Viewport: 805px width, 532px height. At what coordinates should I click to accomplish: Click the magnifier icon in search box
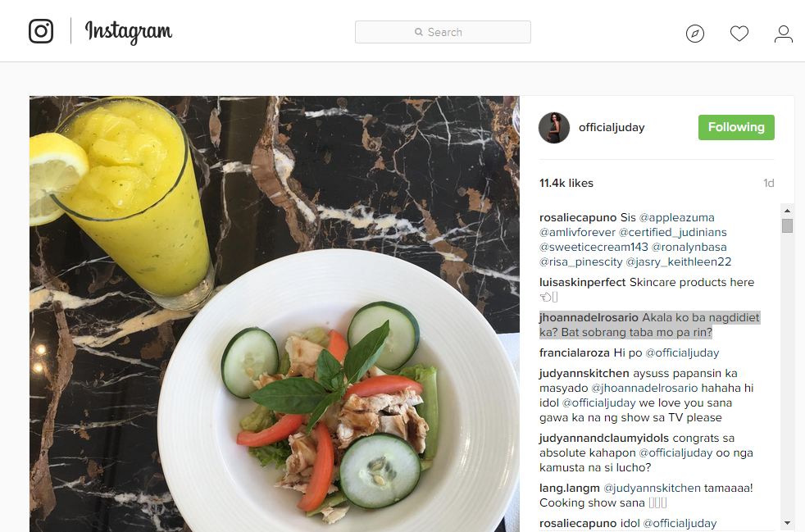point(418,32)
